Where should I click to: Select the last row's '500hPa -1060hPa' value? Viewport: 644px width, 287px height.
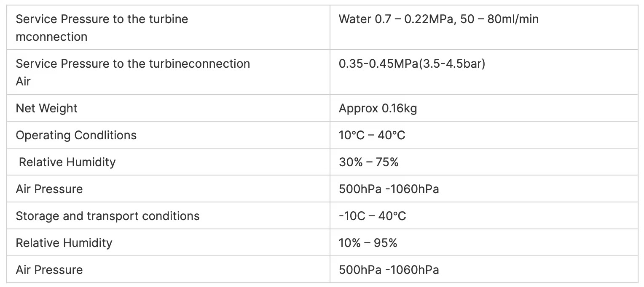pos(389,270)
